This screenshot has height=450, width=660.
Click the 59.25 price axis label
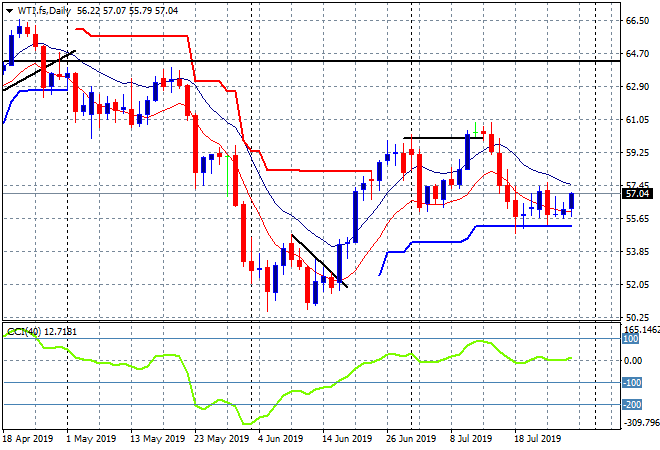(x=637, y=152)
